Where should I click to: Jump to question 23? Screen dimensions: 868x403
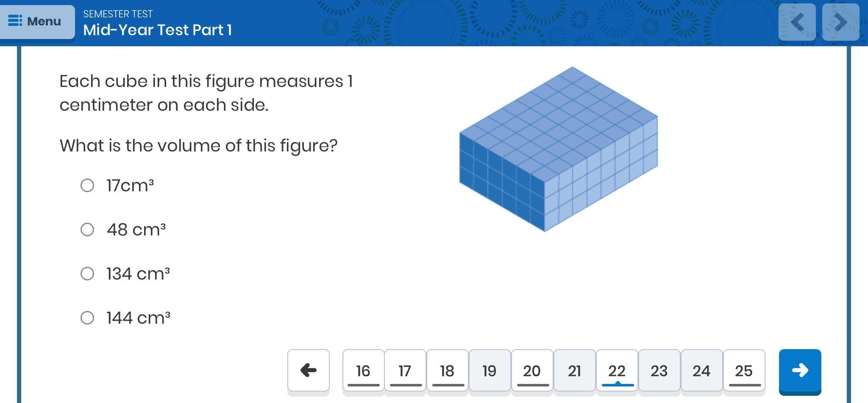point(659,370)
